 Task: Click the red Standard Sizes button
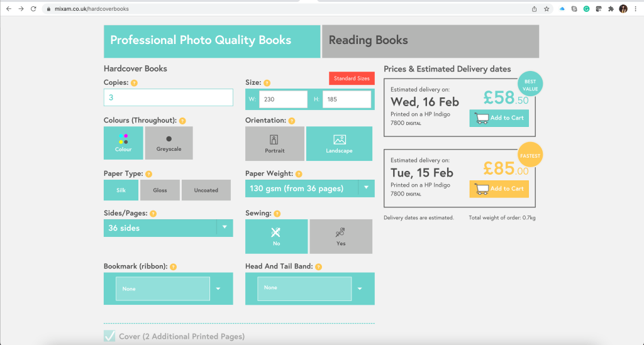point(352,79)
